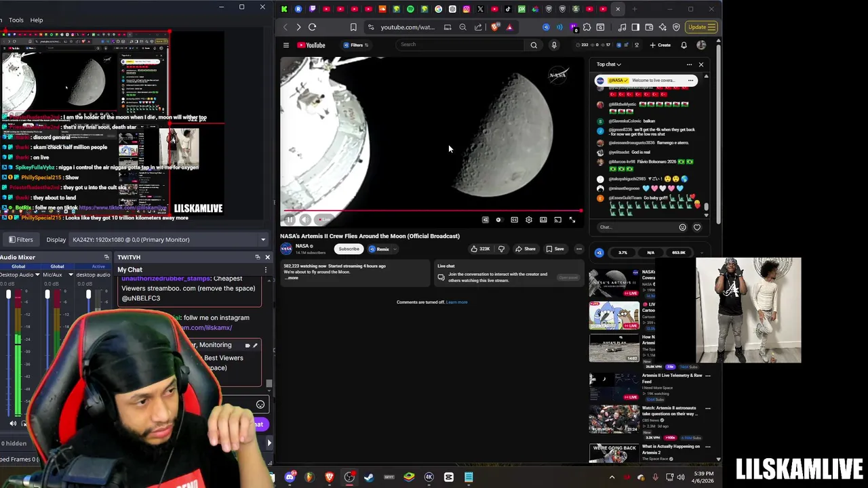Screen dimensions: 868x488
Task: Open the YouTube Create menu
Action: coord(660,45)
